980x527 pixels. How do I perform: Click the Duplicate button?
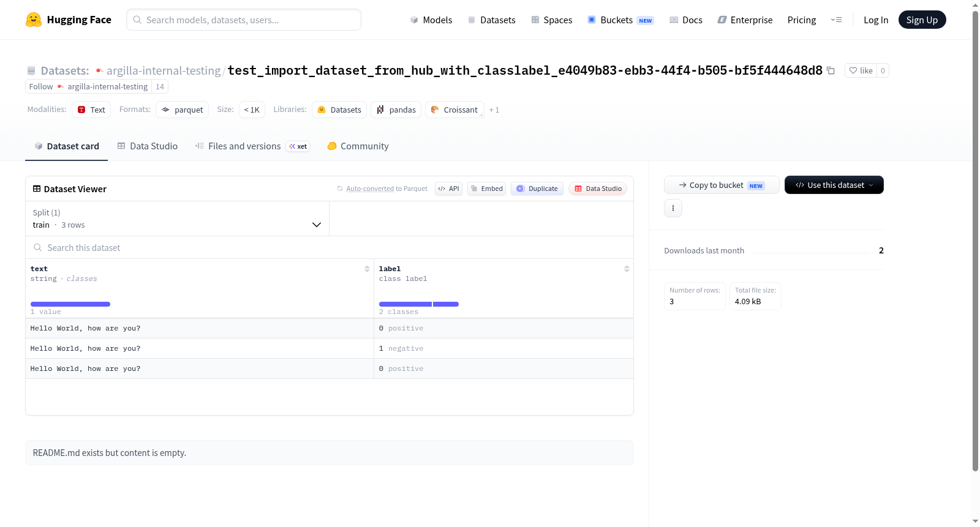point(537,189)
